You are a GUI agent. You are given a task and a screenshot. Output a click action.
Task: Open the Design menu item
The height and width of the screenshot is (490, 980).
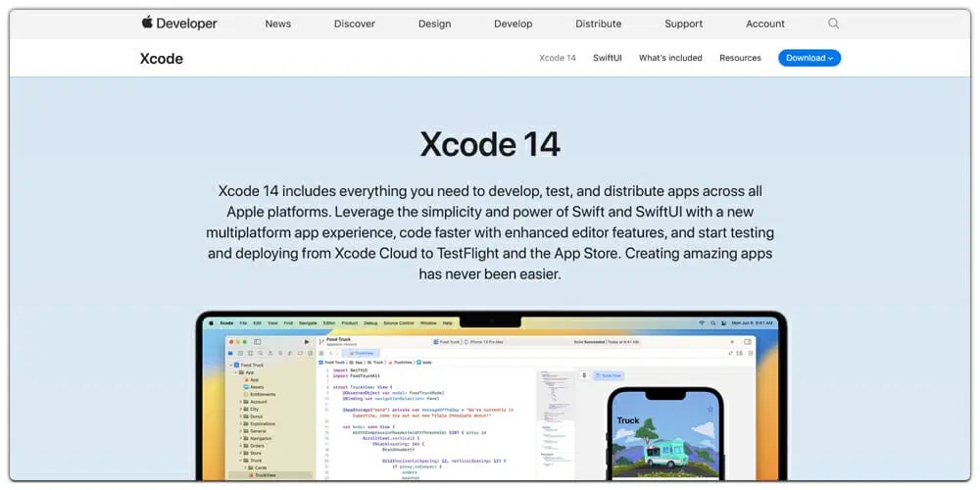point(434,24)
